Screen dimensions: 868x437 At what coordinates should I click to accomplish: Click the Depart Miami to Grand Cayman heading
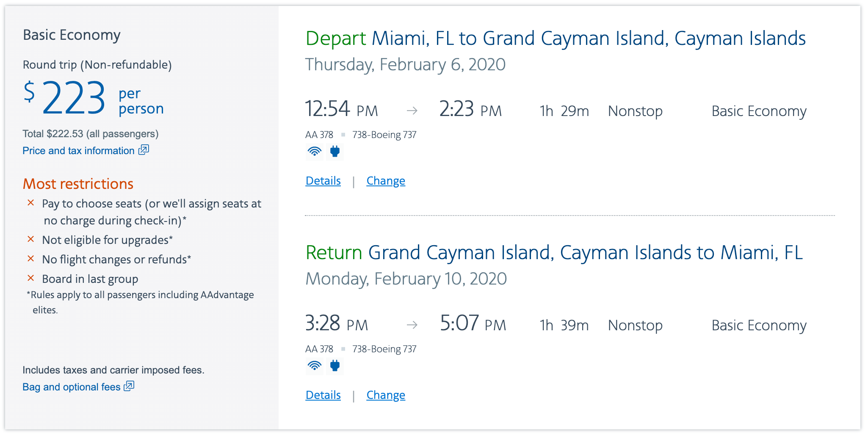click(555, 39)
